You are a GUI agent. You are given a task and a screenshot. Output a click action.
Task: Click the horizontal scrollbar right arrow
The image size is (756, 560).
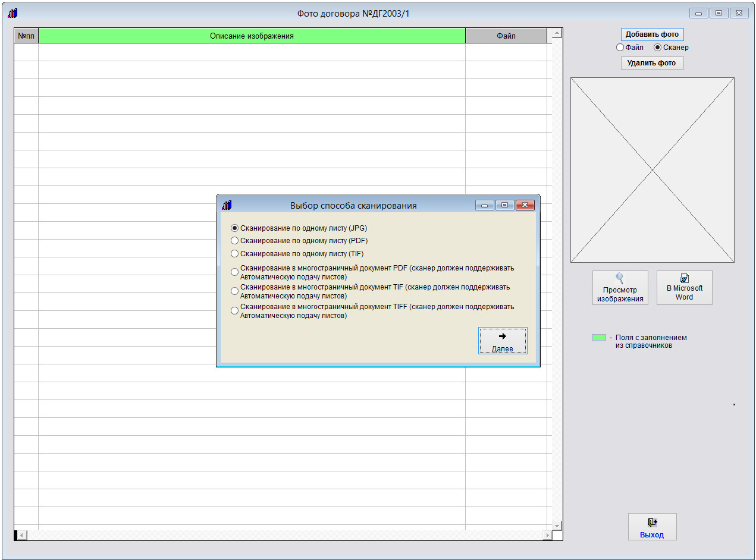[547, 536]
